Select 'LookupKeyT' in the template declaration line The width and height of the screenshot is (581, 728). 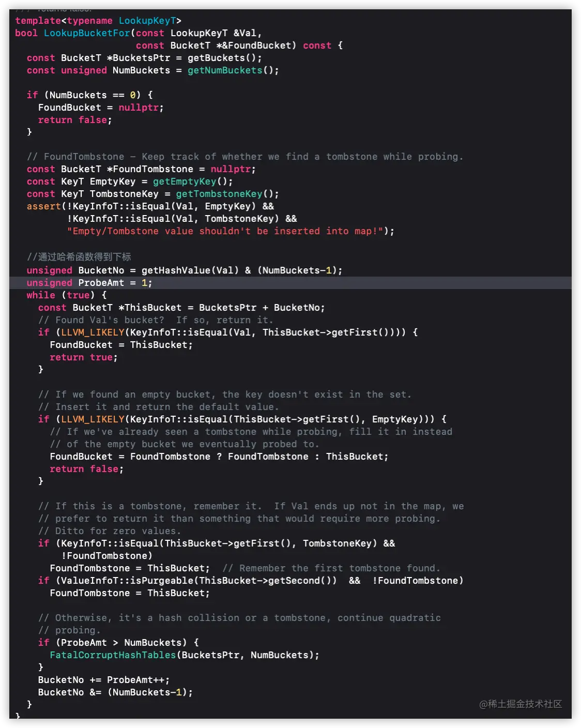tap(147, 21)
